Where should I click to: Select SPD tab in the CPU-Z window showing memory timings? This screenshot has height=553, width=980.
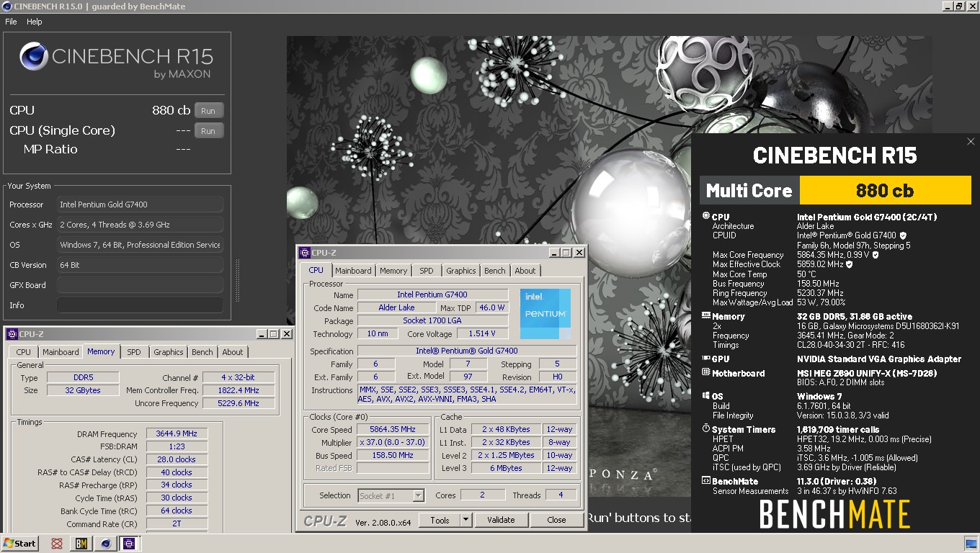click(x=134, y=352)
